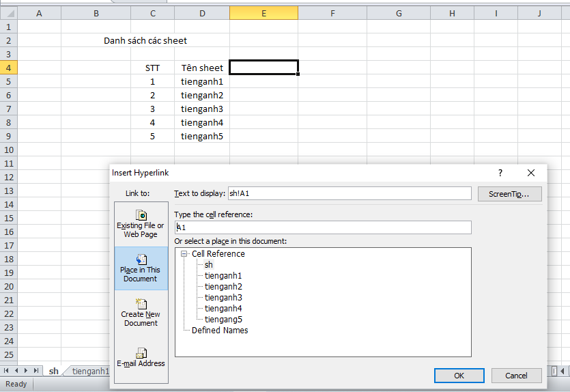Jump to last sheet tab arrow
The image size is (570, 392).
35,371
